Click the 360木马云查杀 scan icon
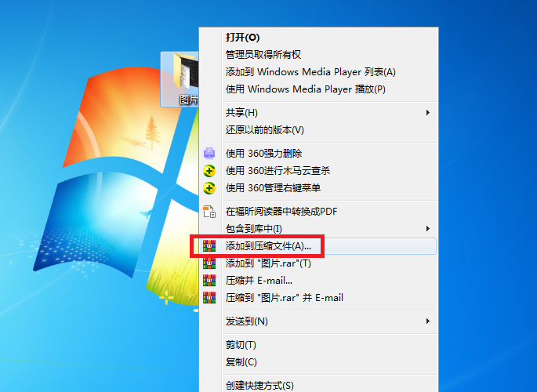Viewport: 537px width, 392px height. [x=209, y=170]
